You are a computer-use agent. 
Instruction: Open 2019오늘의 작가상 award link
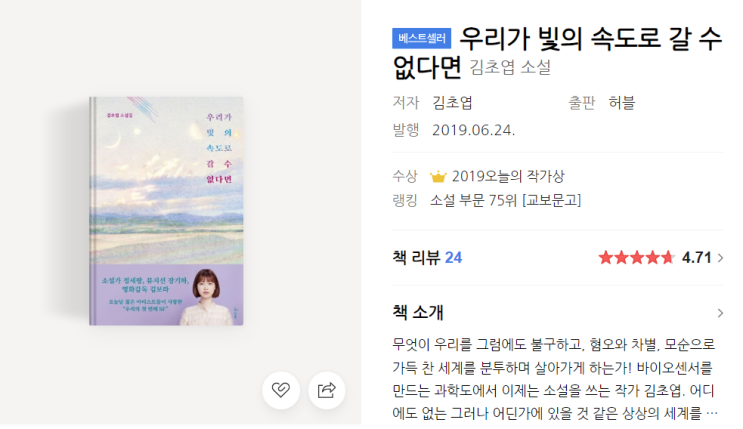click(508, 176)
